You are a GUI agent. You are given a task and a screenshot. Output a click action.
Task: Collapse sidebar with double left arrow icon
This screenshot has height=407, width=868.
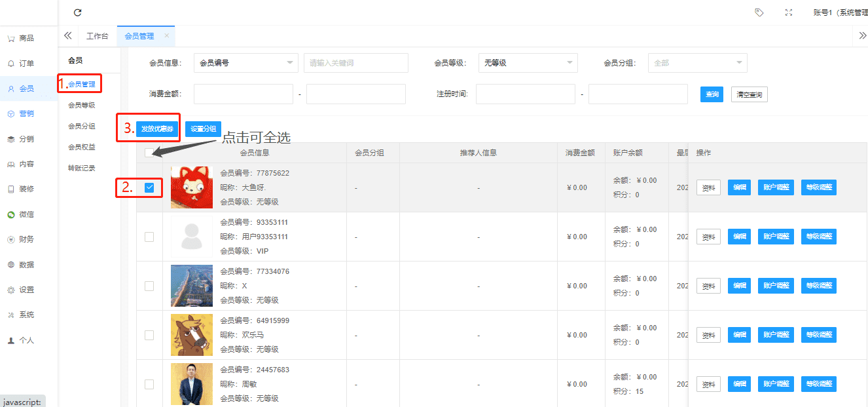(68, 36)
